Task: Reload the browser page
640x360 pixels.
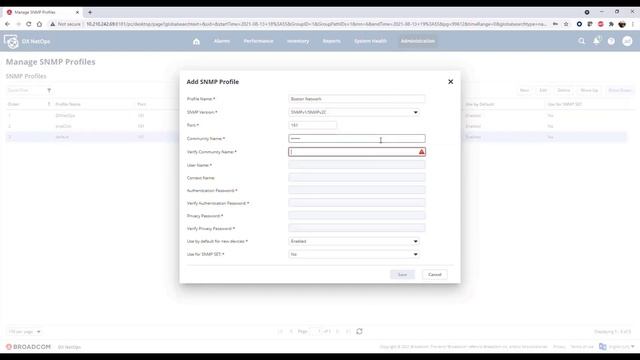Action: 29,24
